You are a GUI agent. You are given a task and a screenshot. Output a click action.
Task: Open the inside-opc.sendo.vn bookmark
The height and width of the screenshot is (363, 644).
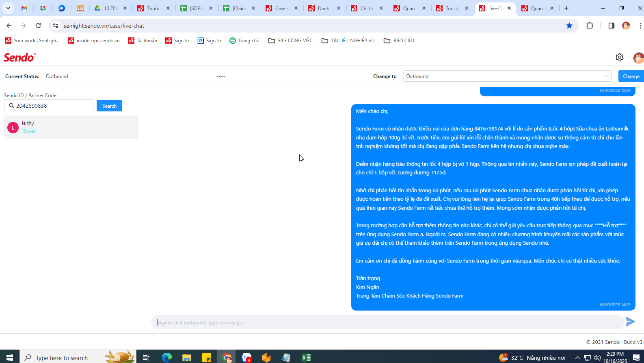click(x=94, y=41)
